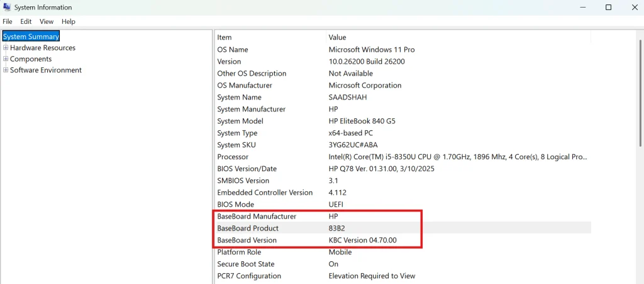Select Software Environment tree item
Image resolution: width=644 pixels, height=284 pixels.
tap(45, 70)
